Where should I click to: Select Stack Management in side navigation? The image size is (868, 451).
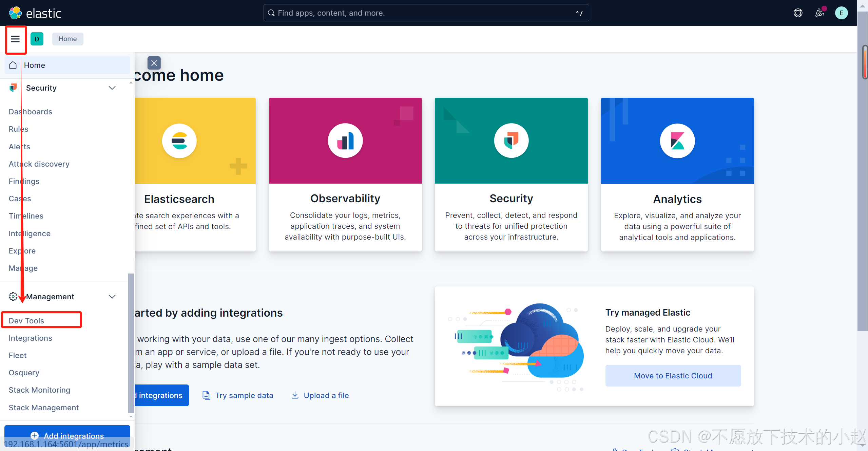(x=43, y=408)
